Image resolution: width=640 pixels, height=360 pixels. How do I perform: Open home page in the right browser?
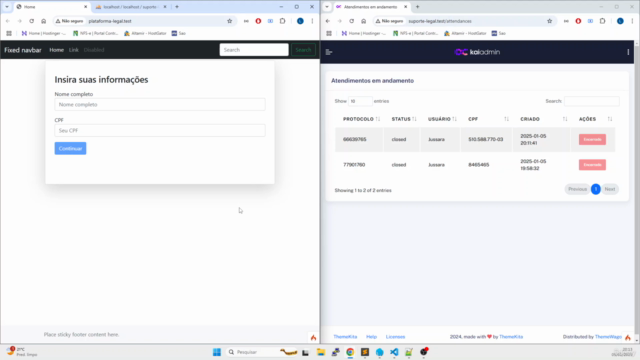click(364, 21)
